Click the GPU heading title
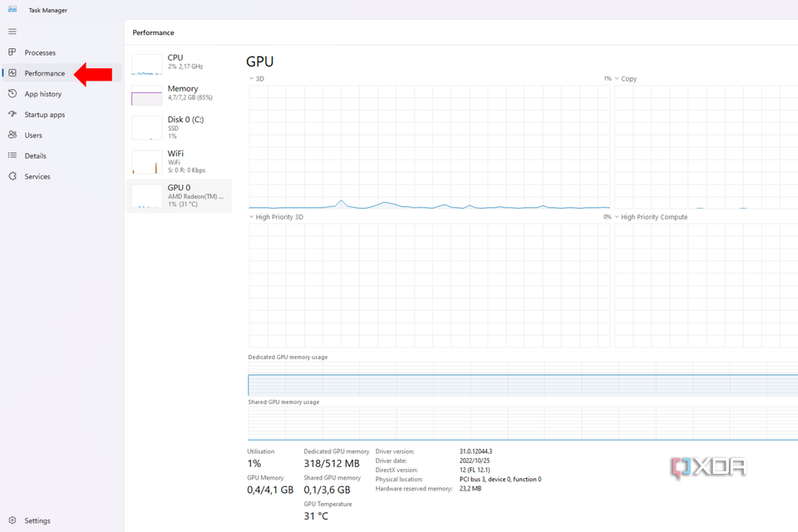This screenshot has width=798, height=532. 259,62
